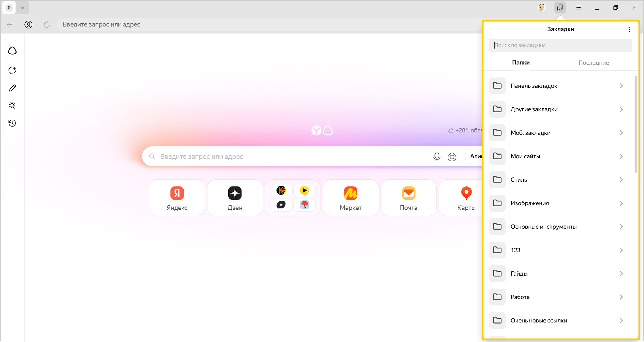Expand Мои сайты with its chevron

pos(621,156)
